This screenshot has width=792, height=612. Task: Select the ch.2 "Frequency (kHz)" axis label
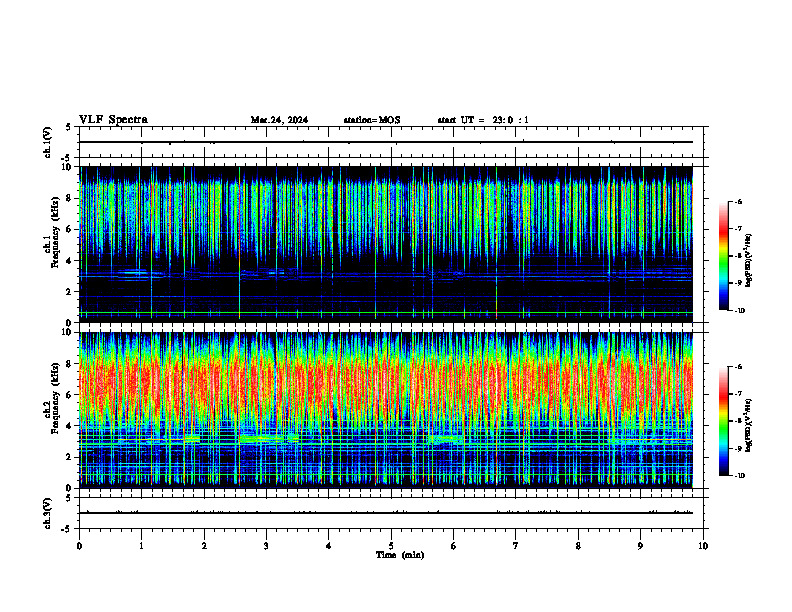[55, 398]
